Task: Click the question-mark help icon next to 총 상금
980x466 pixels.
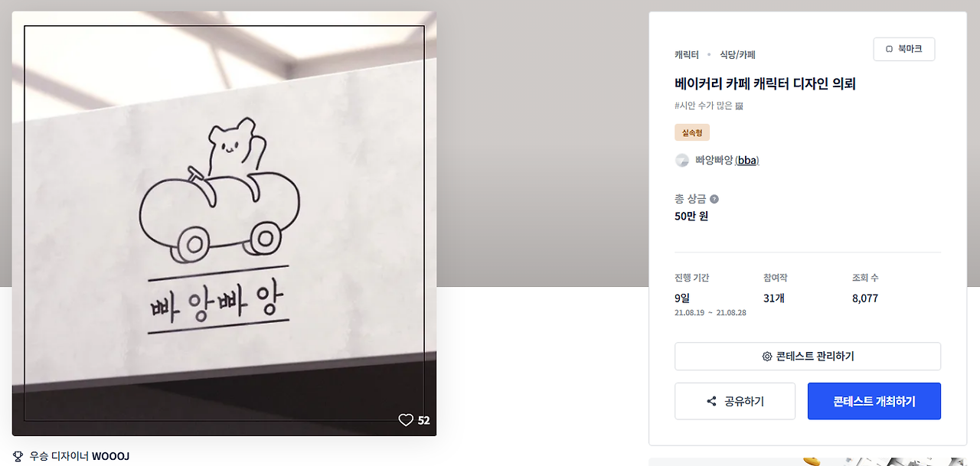Action: 714,199
